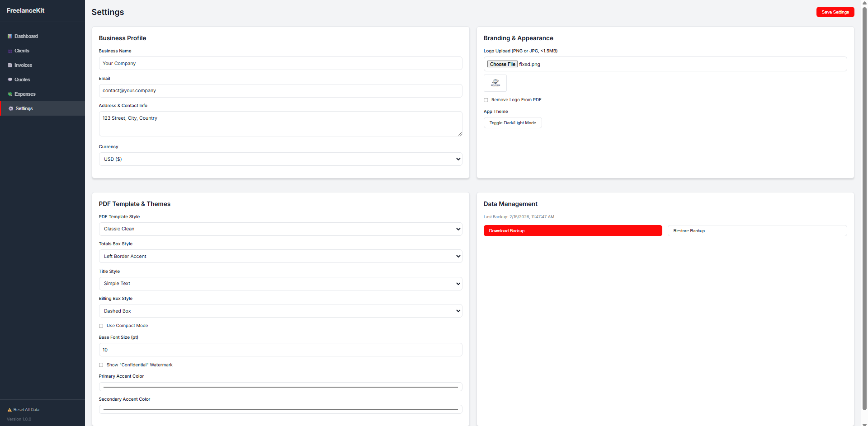Check the Use Compact Mode option
Viewport: 868px width, 426px height.
click(x=101, y=326)
